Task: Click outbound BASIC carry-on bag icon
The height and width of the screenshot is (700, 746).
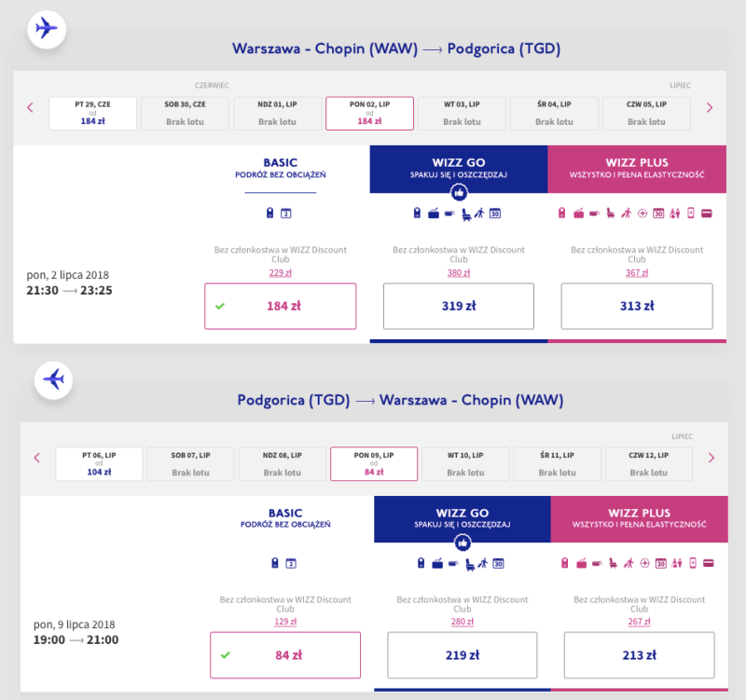Action: (x=269, y=213)
